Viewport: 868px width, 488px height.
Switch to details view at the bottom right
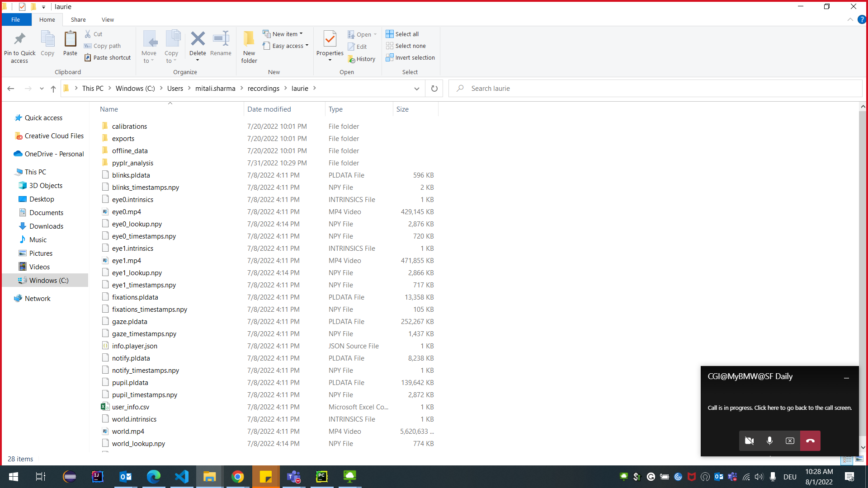click(x=847, y=459)
